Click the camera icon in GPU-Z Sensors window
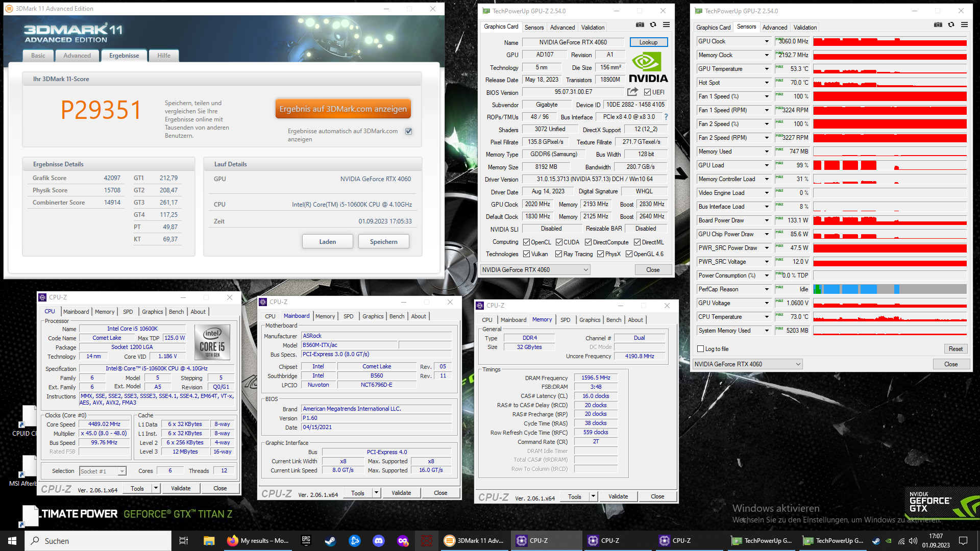The image size is (980, 551). tap(938, 24)
